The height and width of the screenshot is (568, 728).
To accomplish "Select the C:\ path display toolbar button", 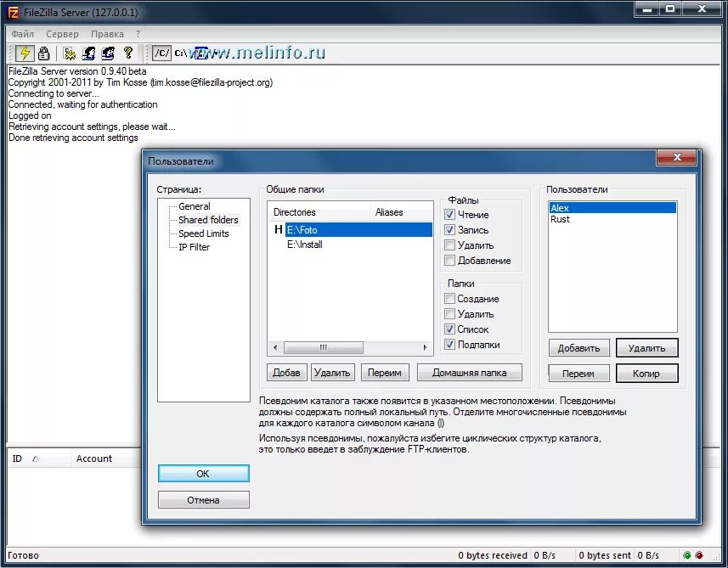I will (181, 53).
